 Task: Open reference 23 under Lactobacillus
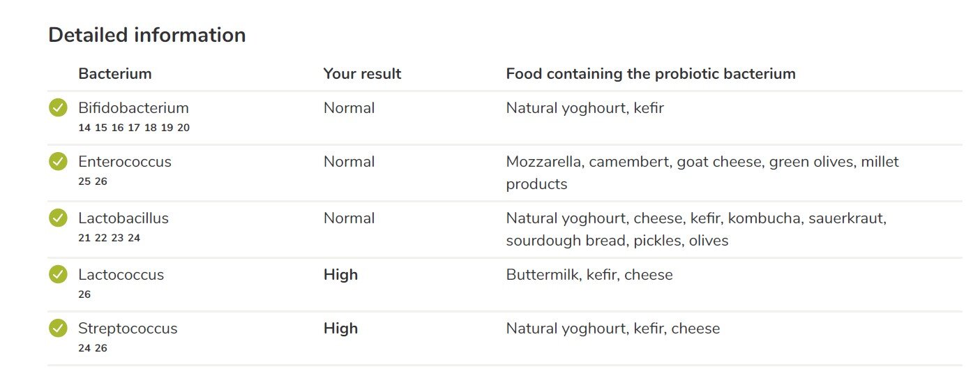pyautogui.click(x=117, y=238)
